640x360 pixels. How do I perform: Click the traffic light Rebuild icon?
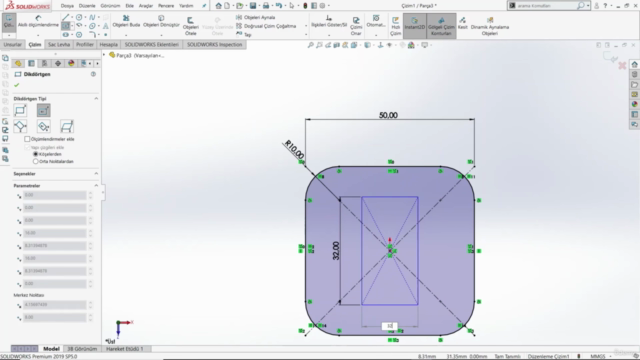click(x=305, y=6)
